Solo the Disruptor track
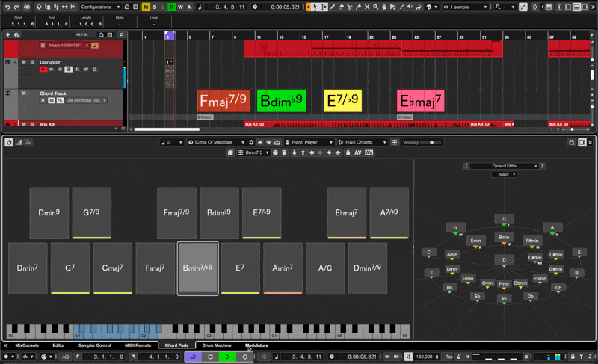Screen dimensions: 598x364 32,62
